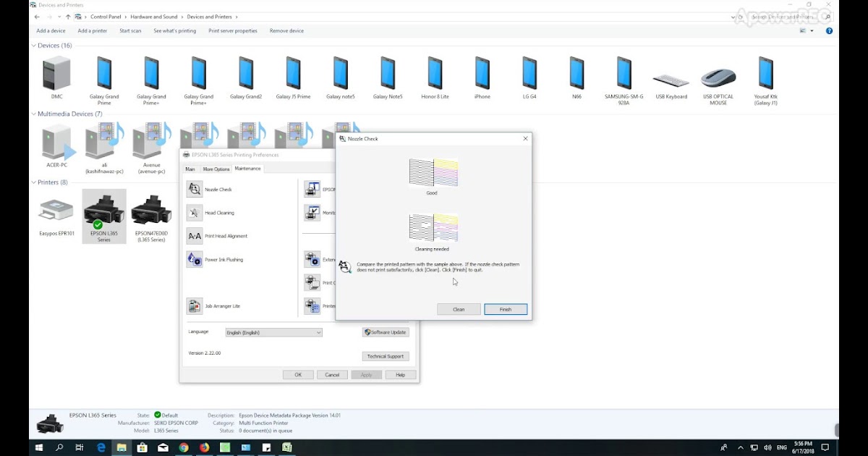Open Google Chrome from the taskbar
This screenshot has width=868, height=456.
click(184, 448)
